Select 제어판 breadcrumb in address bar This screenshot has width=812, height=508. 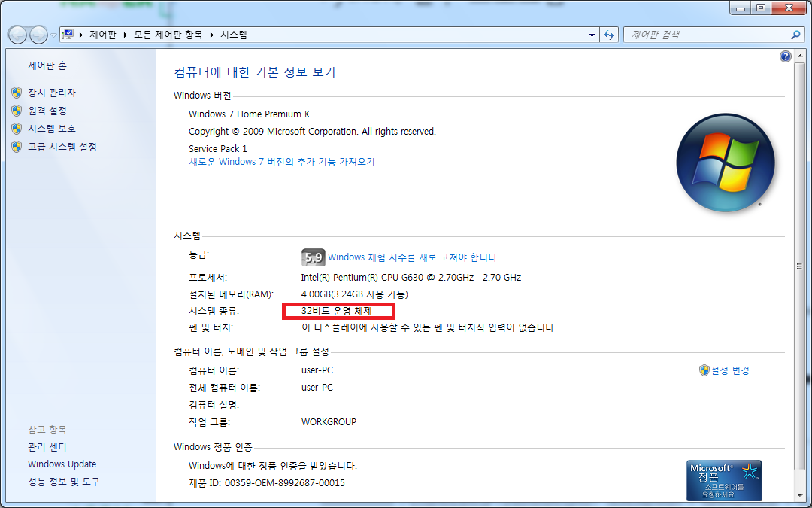[x=102, y=35]
